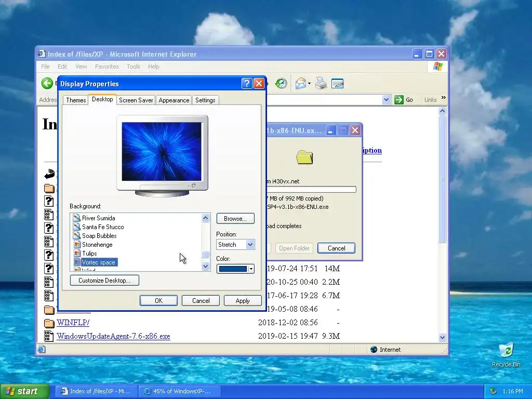Click the Windows flag logo in IE
The width and height of the screenshot is (532, 399).
click(437, 66)
